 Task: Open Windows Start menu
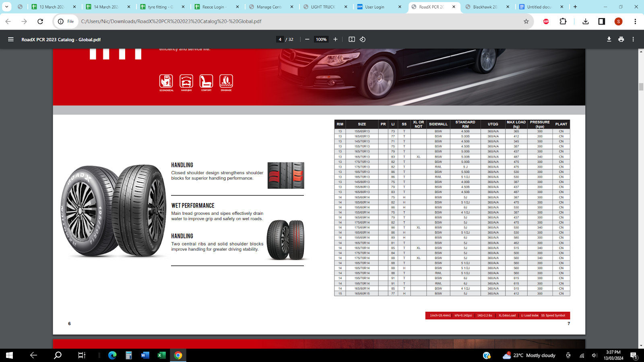(x=9, y=355)
